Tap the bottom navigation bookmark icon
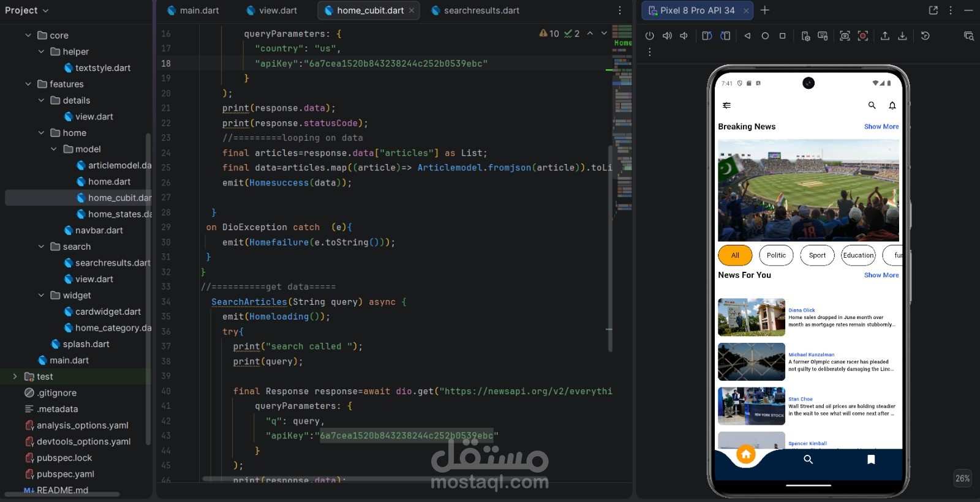The height and width of the screenshot is (502, 980). (871, 459)
